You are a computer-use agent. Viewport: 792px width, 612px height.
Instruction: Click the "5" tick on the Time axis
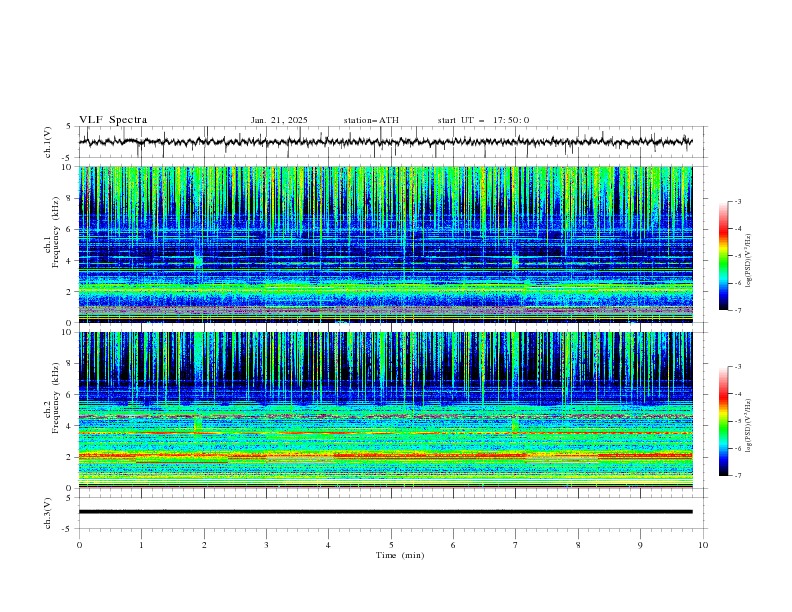coord(391,545)
